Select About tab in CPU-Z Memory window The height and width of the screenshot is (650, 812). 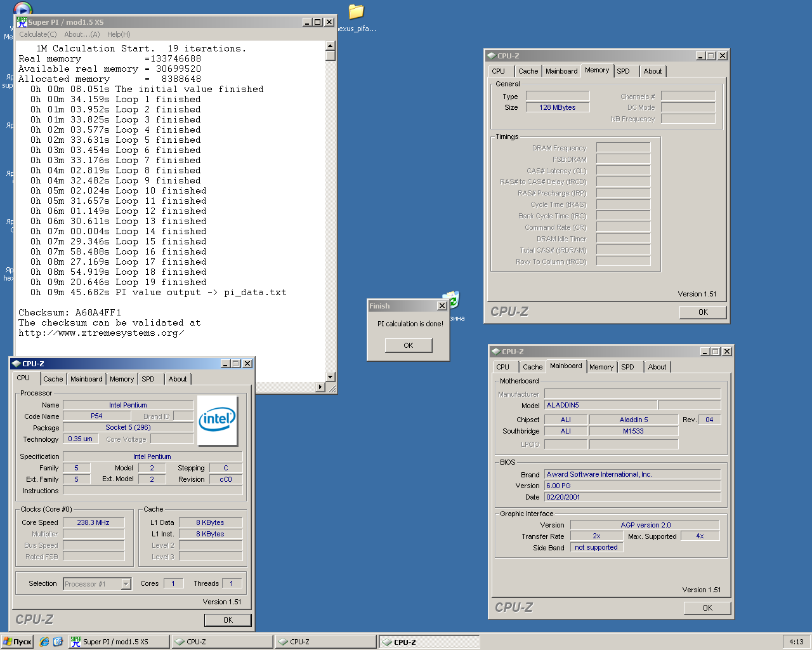(653, 71)
